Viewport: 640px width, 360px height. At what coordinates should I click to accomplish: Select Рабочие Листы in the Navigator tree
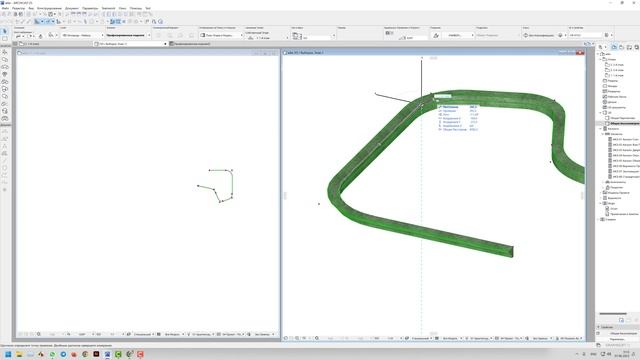click(x=616, y=97)
